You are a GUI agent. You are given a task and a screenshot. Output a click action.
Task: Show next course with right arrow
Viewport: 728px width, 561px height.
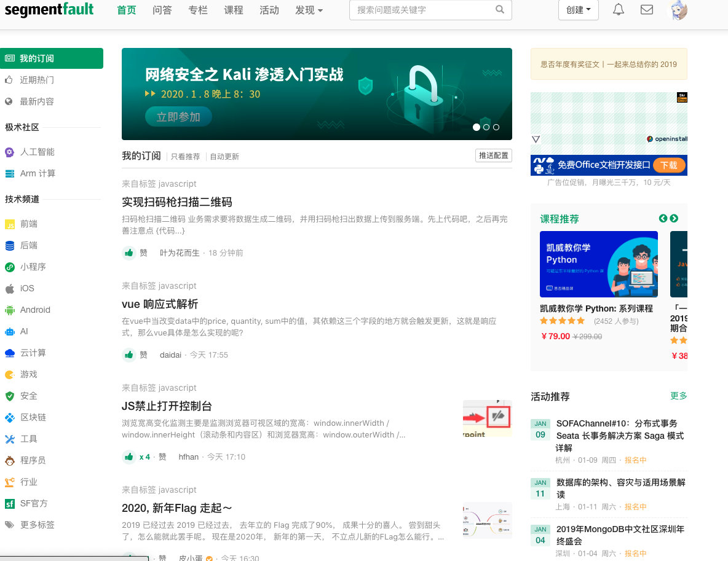[x=674, y=219]
